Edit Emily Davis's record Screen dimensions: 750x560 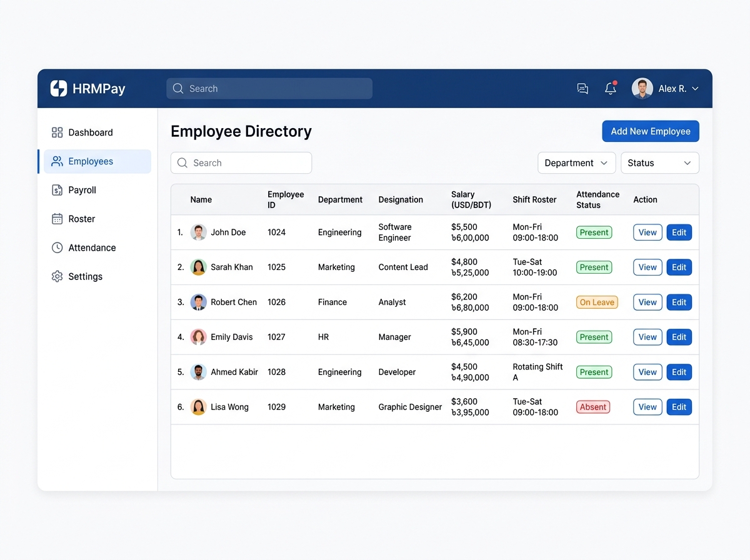click(679, 337)
